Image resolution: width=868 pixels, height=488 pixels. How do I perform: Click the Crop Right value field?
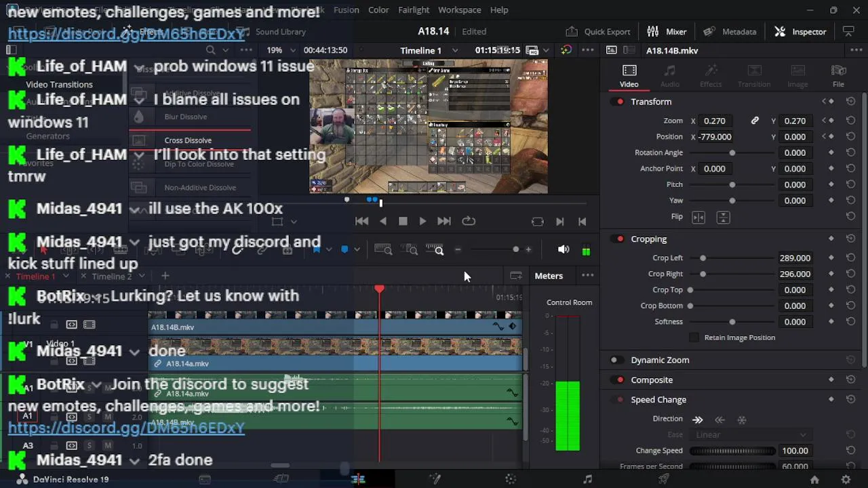click(x=795, y=274)
